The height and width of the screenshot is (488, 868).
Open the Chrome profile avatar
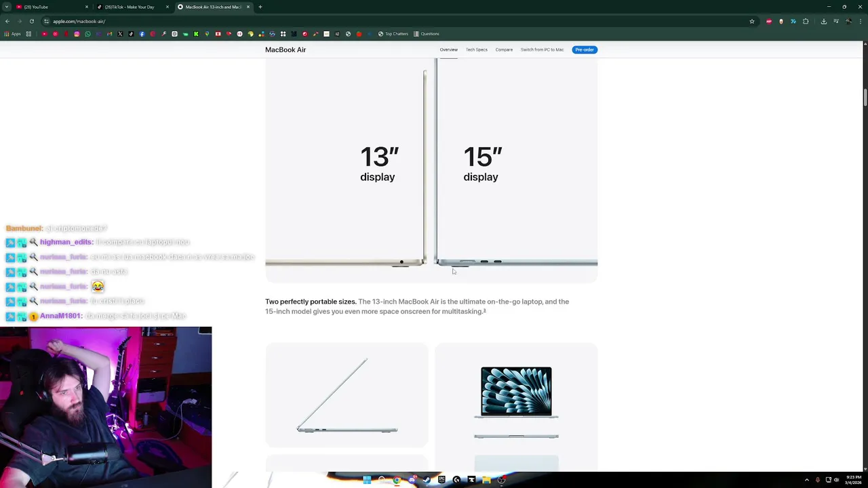pyautogui.click(x=848, y=21)
